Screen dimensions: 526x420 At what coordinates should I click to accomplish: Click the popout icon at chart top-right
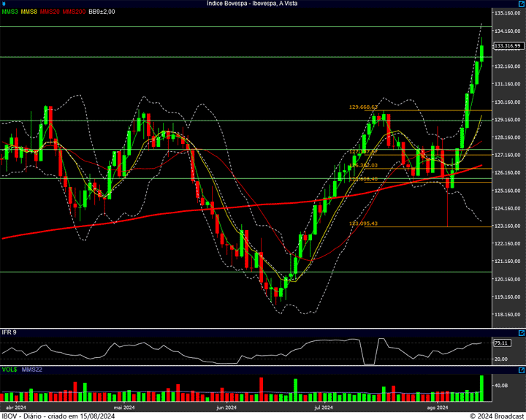521,4
